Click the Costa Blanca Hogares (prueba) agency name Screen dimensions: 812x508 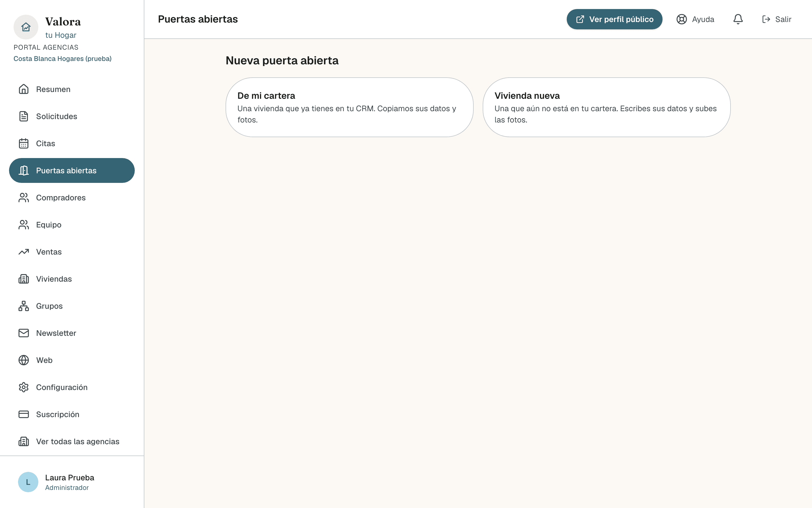click(62, 59)
